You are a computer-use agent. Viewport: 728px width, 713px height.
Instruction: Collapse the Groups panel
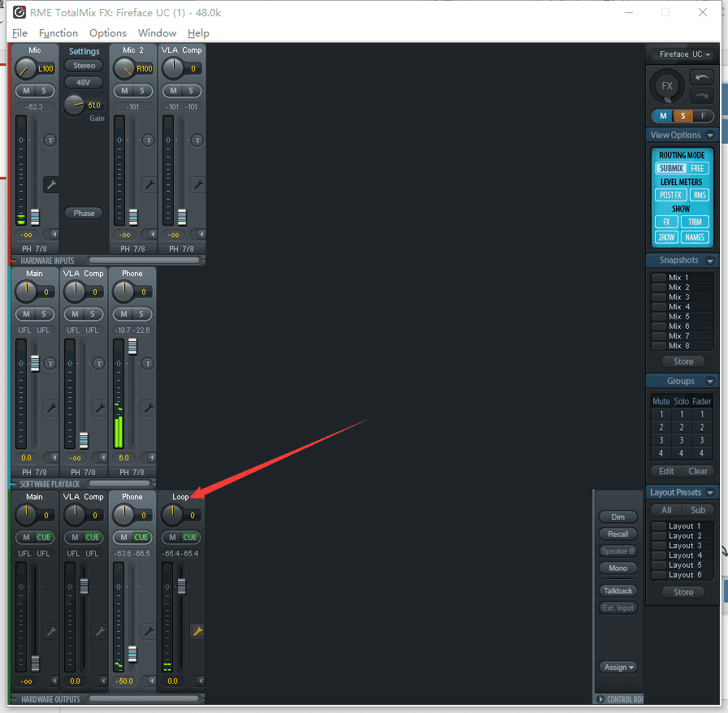[710, 382]
